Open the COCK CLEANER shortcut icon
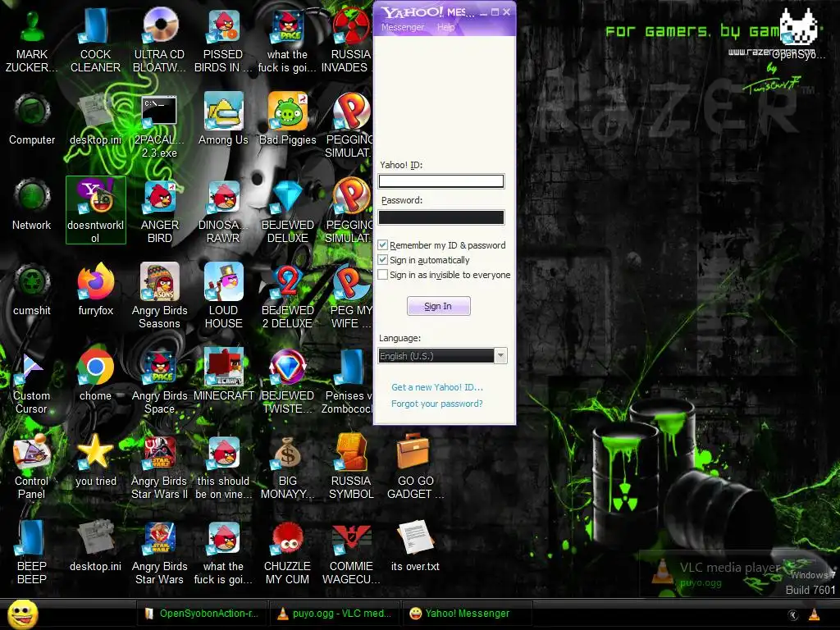840x630 pixels. point(95,25)
